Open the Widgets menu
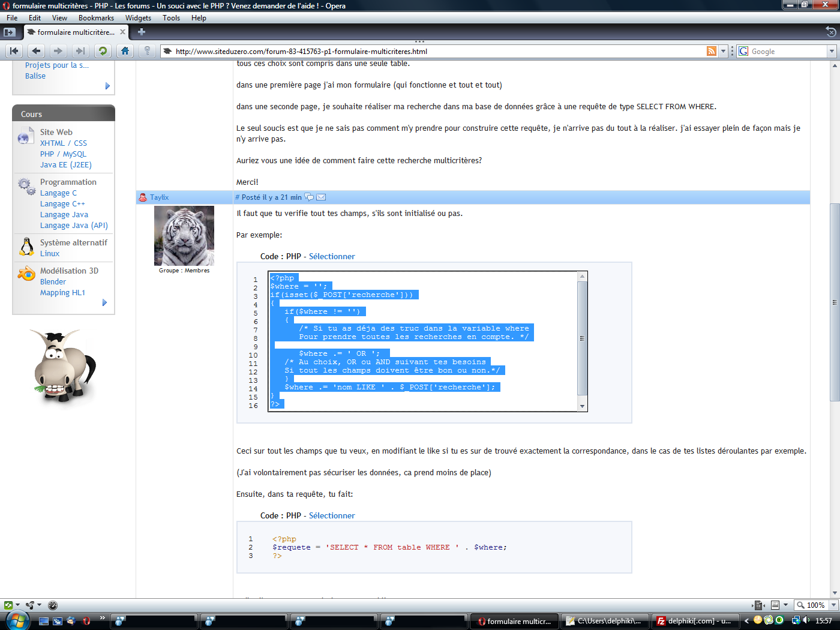This screenshot has width=840, height=630. [x=138, y=18]
